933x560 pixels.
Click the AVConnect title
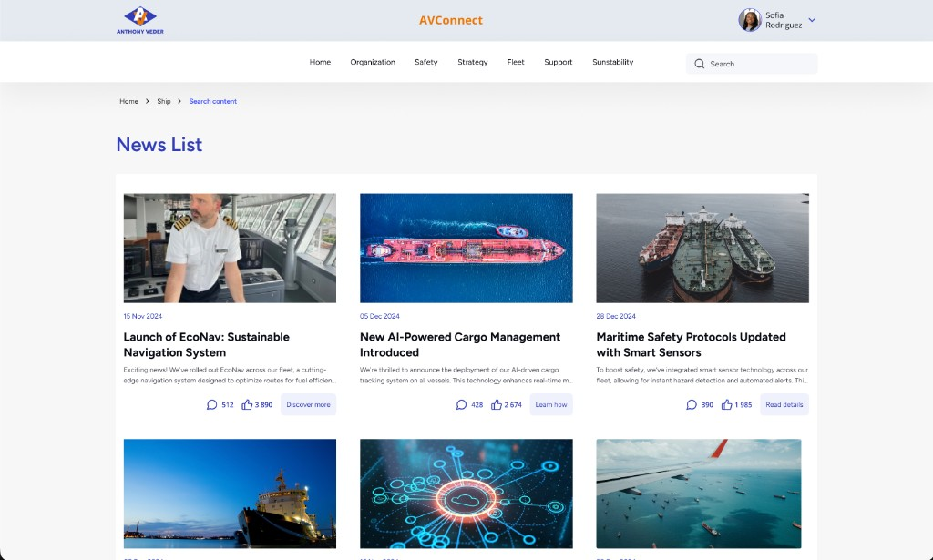coord(451,20)
